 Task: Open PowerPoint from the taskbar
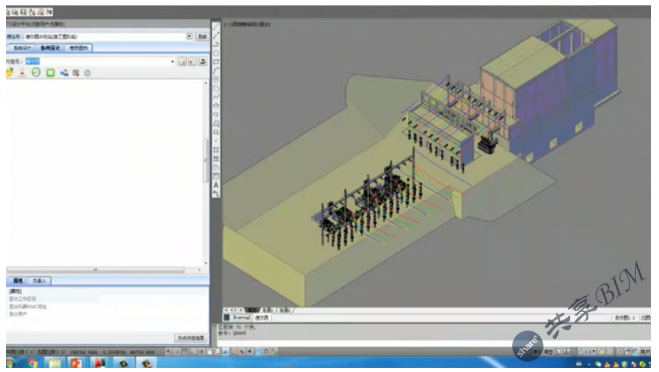point(76,363)
